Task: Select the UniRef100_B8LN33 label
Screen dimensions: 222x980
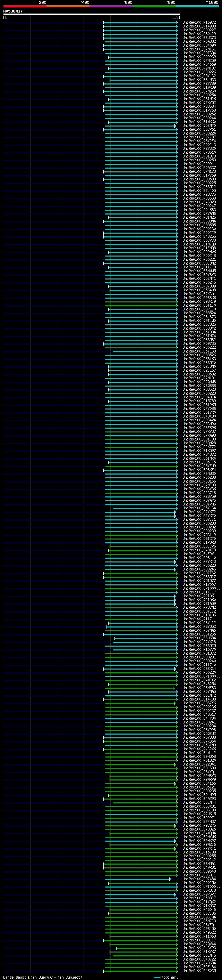Action: [x=199, y=80]
